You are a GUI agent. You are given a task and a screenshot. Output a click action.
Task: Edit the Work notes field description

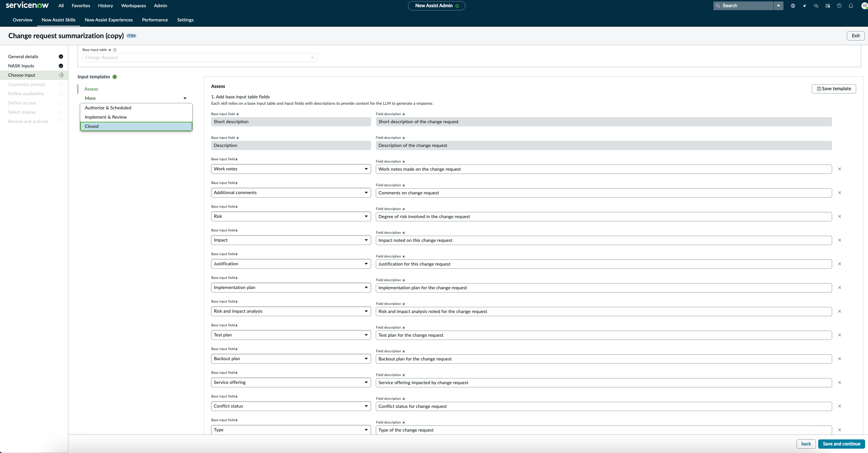point(603,169)
